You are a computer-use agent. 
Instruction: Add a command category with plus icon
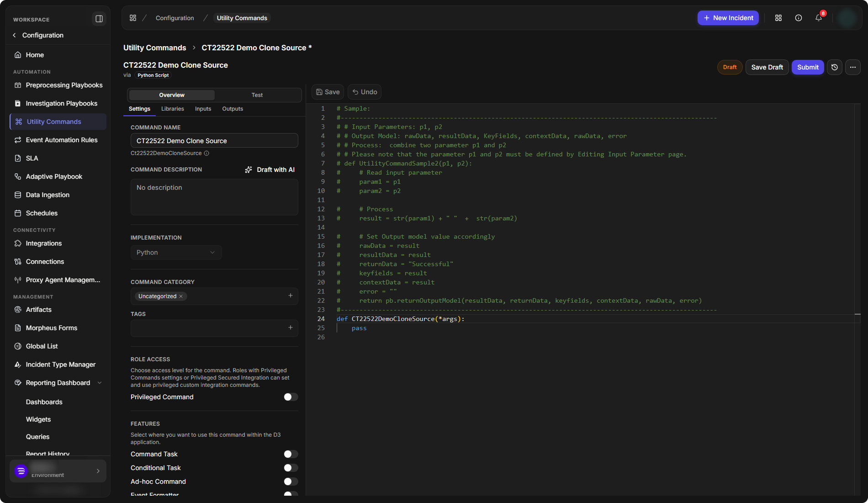coord(291,296)
